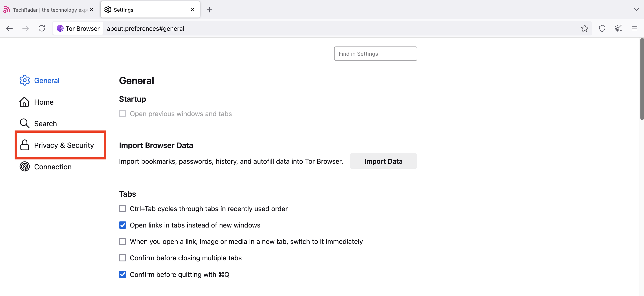
Task: Toggle Open previous windows and tabs
Action: tap(123, 114)
